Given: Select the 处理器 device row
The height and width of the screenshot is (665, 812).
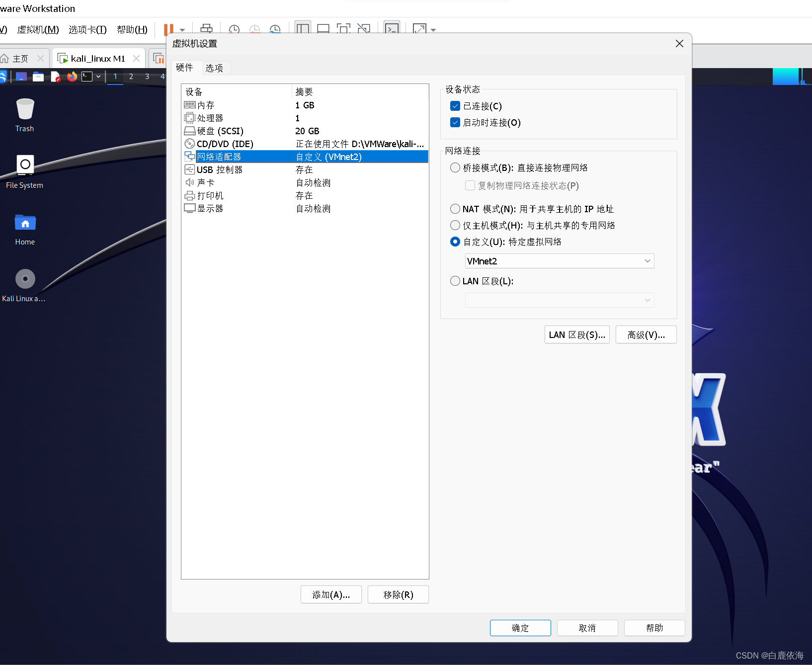Looking at the screenshot, I should pos(305,118).
